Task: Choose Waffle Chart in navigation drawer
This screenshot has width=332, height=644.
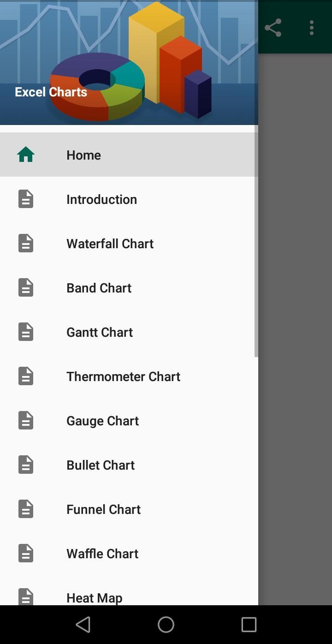Action: click(x=102, y=554)
